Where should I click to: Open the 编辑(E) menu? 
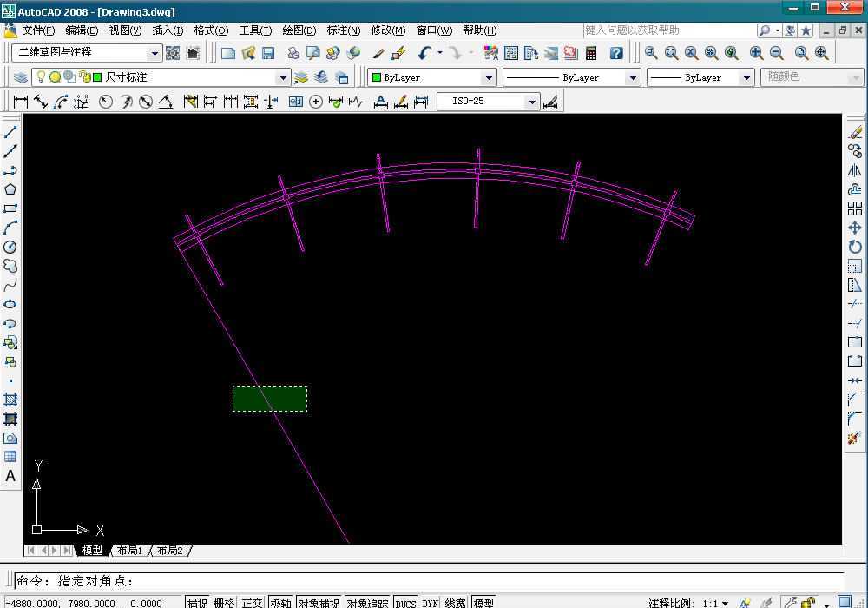click(x=82, y=30)
